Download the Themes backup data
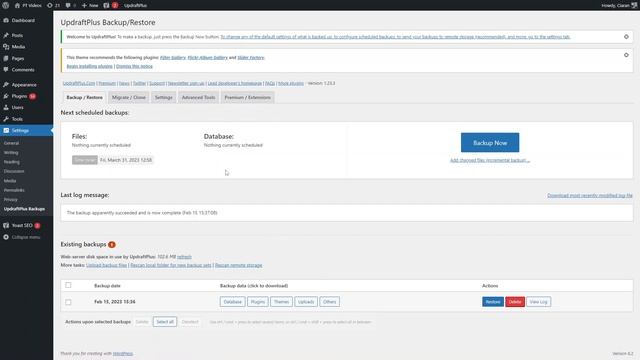 (x=281, y=302)
